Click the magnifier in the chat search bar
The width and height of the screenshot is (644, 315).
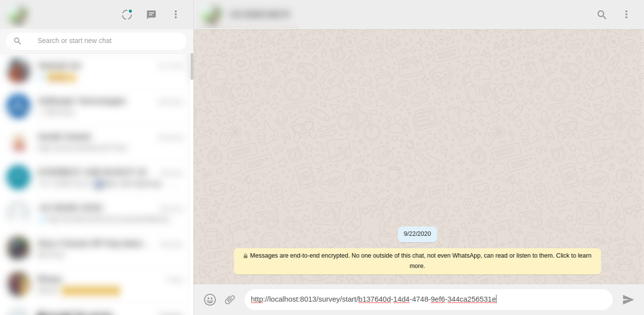click(18, 41)
